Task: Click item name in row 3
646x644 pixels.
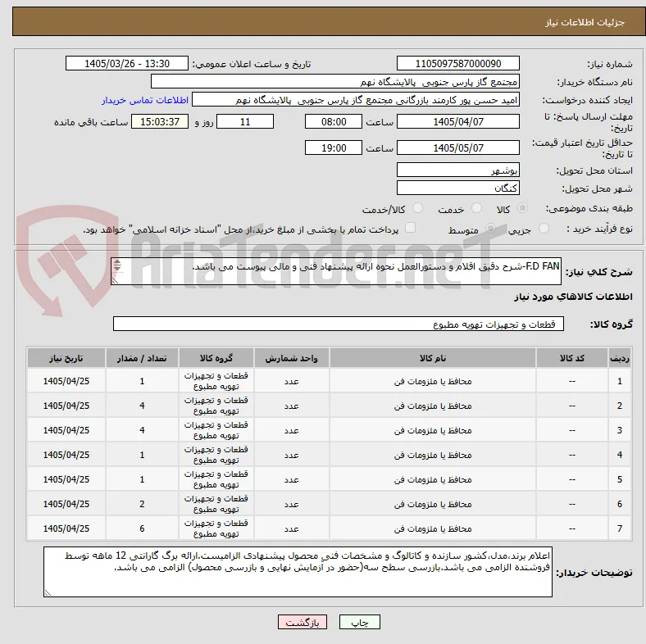Action: click(433, 430)
